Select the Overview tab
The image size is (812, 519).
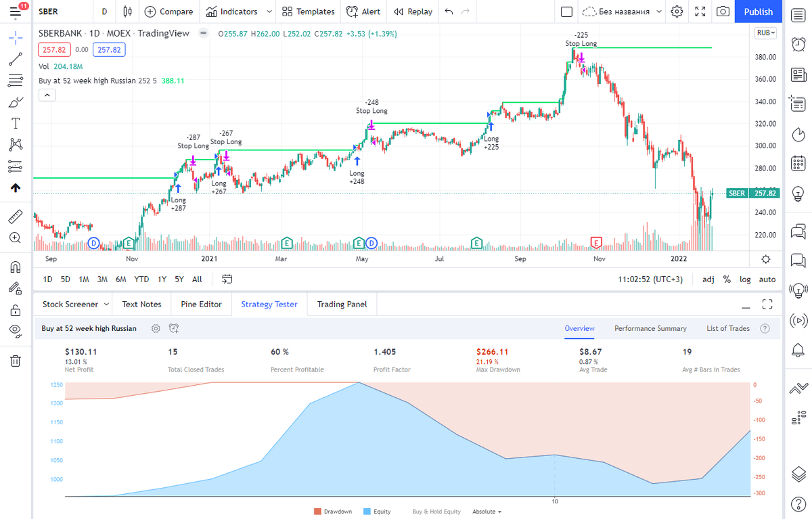[579, 328]
